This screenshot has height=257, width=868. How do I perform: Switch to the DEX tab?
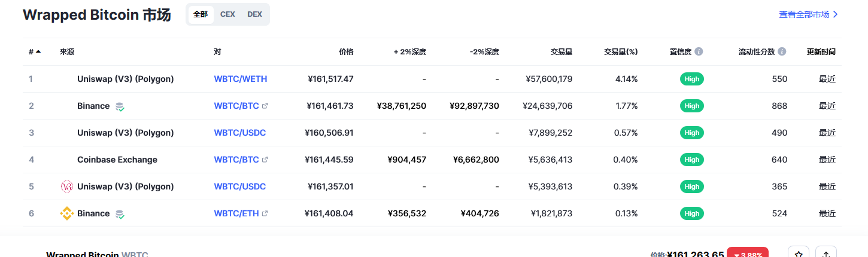[x=254, y=14]
